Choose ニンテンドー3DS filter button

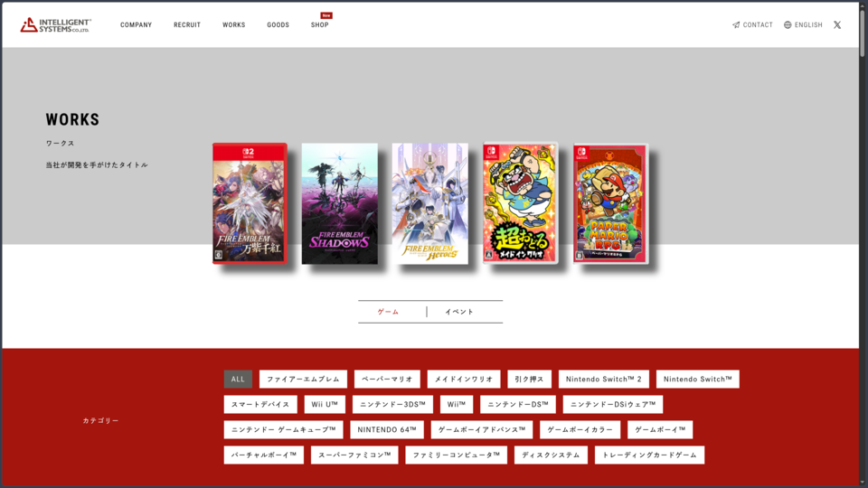tap(392, 405)
